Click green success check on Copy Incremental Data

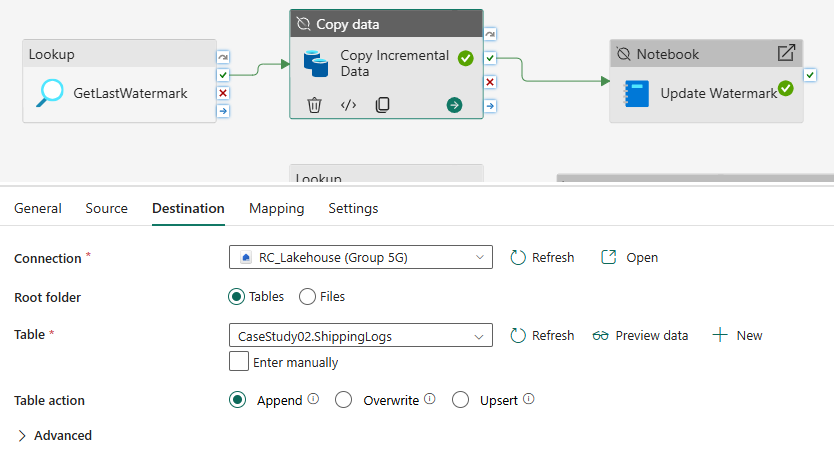tap(465, 58)
